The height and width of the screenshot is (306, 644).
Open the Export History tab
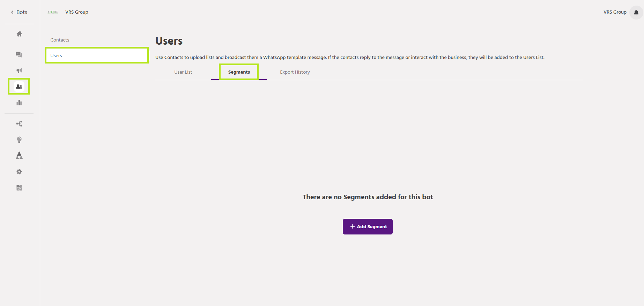(x=295, y=72)
